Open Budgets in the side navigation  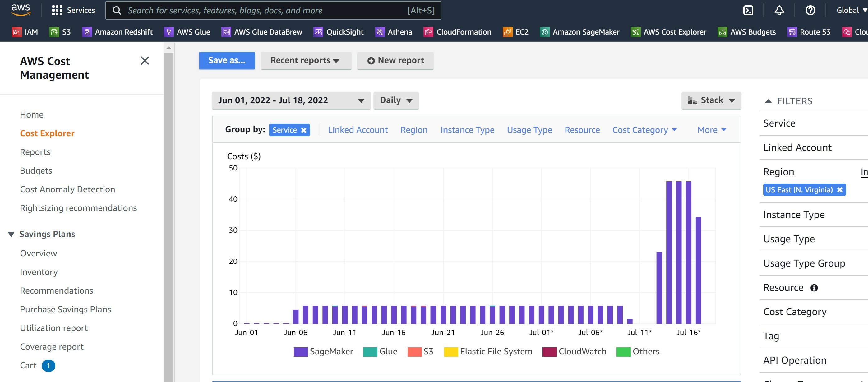[36, 170]
